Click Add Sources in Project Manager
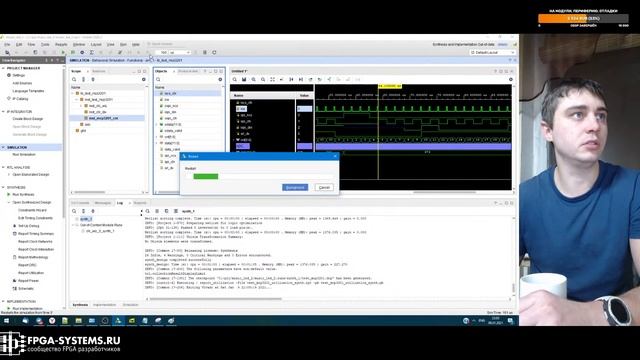Screen dimensions: 640x360 pyautogui.click(x=22, y=83)
